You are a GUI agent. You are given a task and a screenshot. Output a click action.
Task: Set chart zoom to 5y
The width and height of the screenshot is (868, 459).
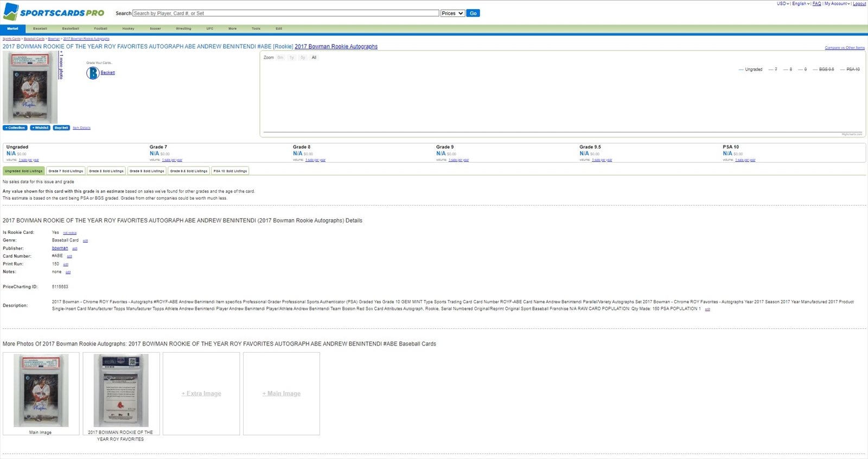click(x=303, y=58)
